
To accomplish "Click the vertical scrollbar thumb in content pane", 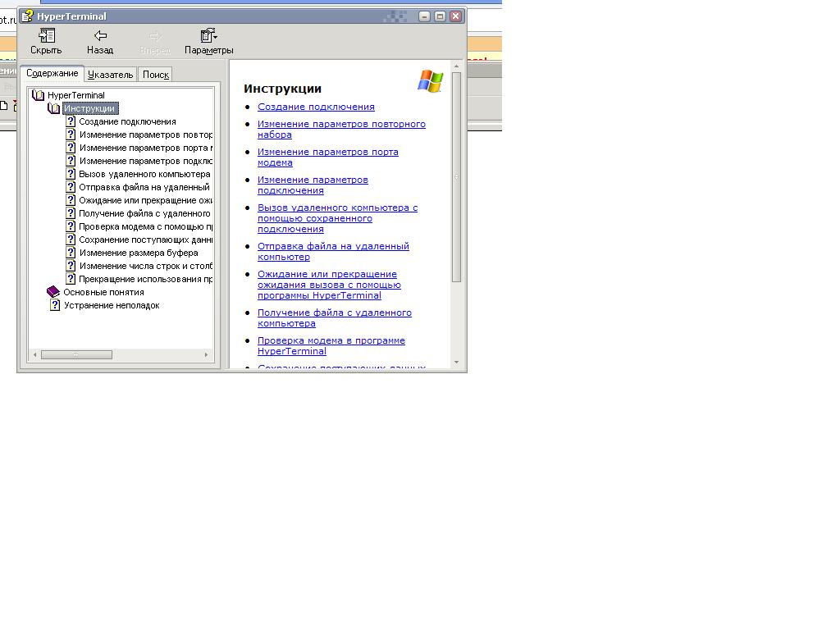I will point(456,176).
